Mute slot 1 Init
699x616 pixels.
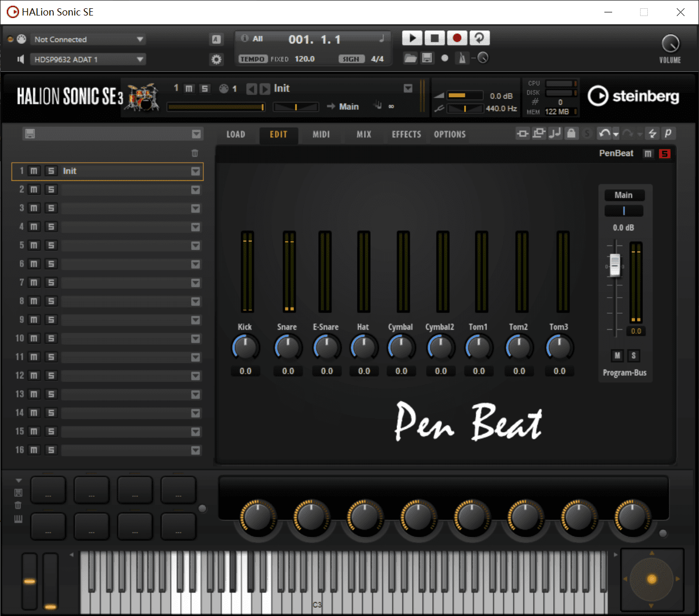coord(34,171)
